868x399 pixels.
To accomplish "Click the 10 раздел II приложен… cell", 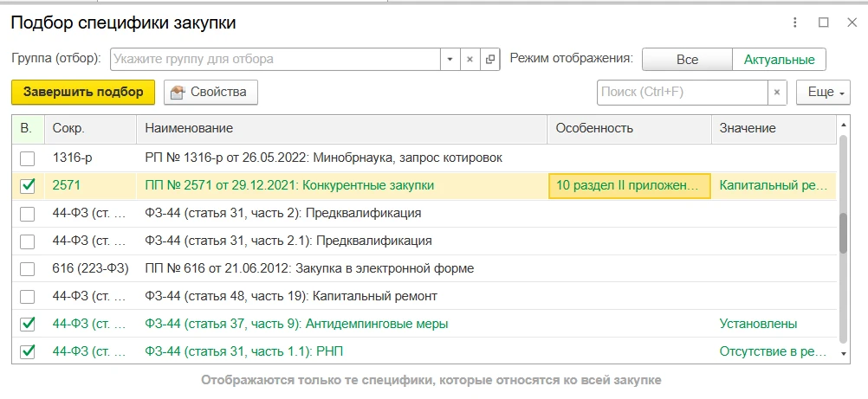I will point(630,186).
